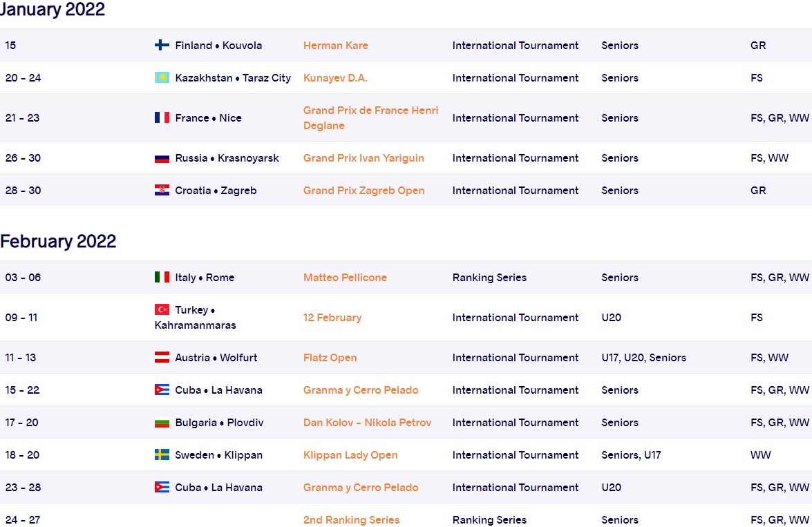Open the Kunayev D.A. event link
This screenshot has width=812, height=527.
[335, 77]
